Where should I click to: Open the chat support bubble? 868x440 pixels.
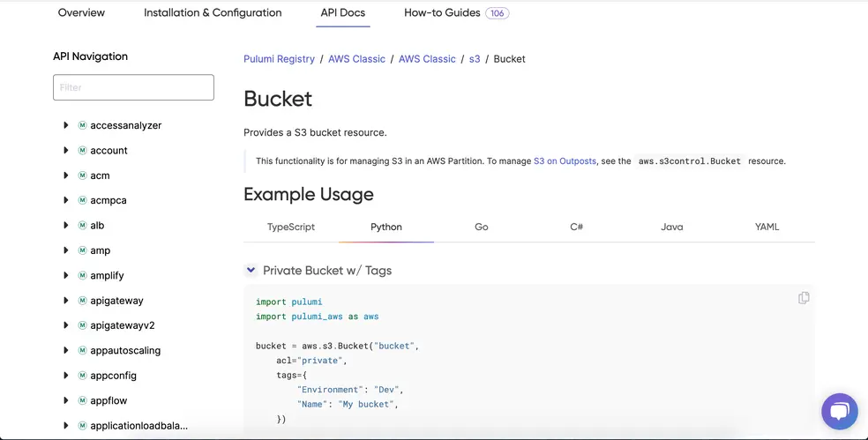point(840,411)
